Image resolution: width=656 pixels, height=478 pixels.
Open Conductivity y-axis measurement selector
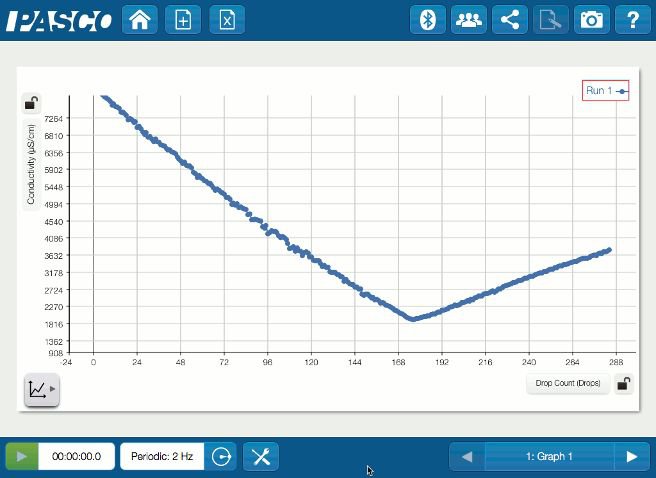[x=32, y=164]
